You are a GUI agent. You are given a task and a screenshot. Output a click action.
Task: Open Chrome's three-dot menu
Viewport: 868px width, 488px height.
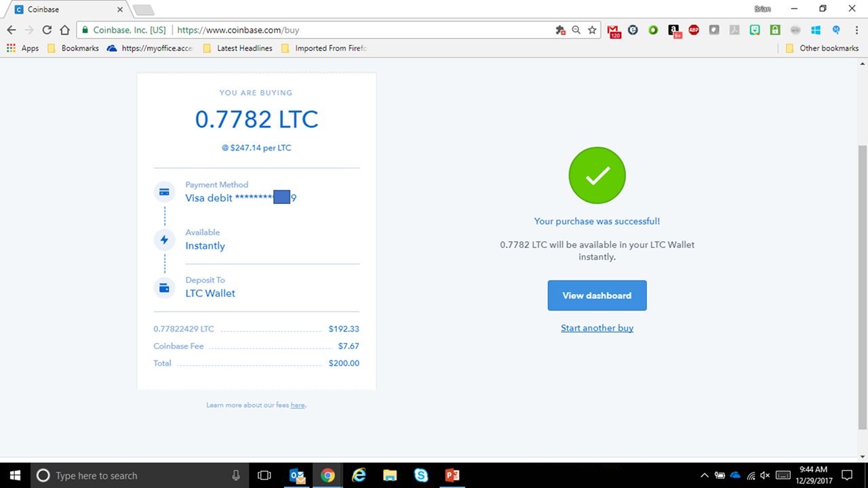coord(855,30)
